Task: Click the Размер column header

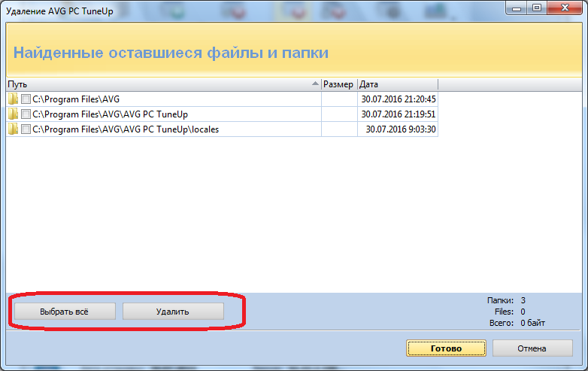Action: pos(339,84)
